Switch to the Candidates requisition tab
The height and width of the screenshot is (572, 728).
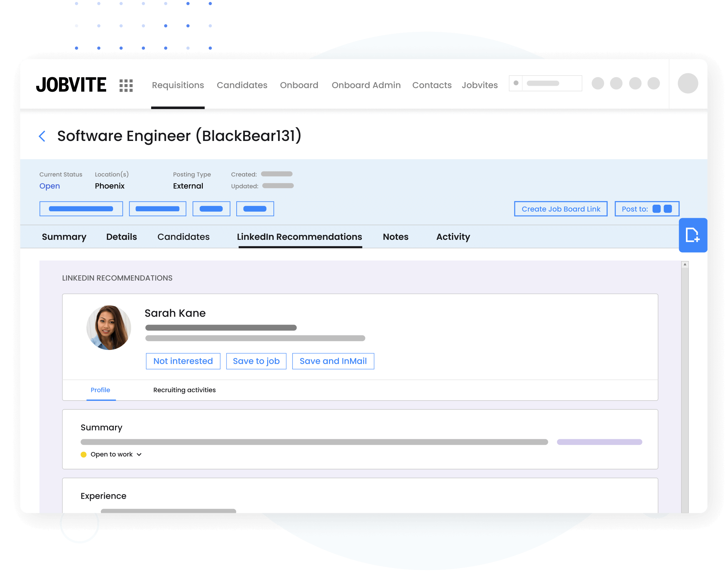[183, 237]
